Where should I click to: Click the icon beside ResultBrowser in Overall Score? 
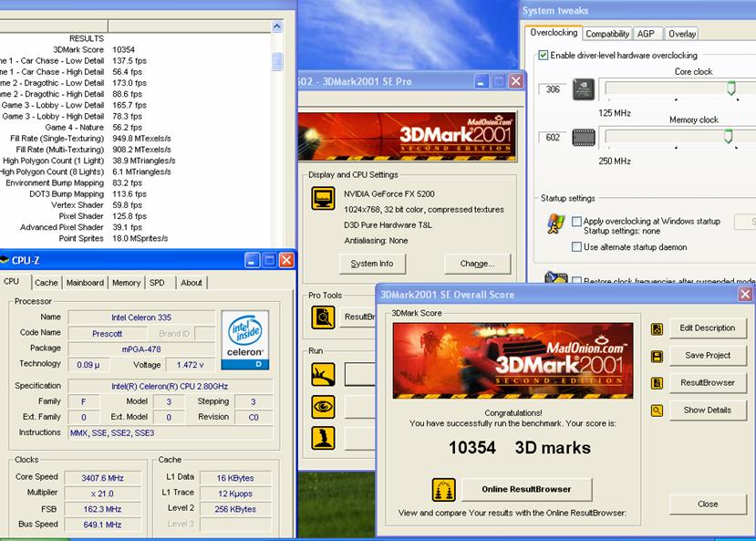(657, 383)
